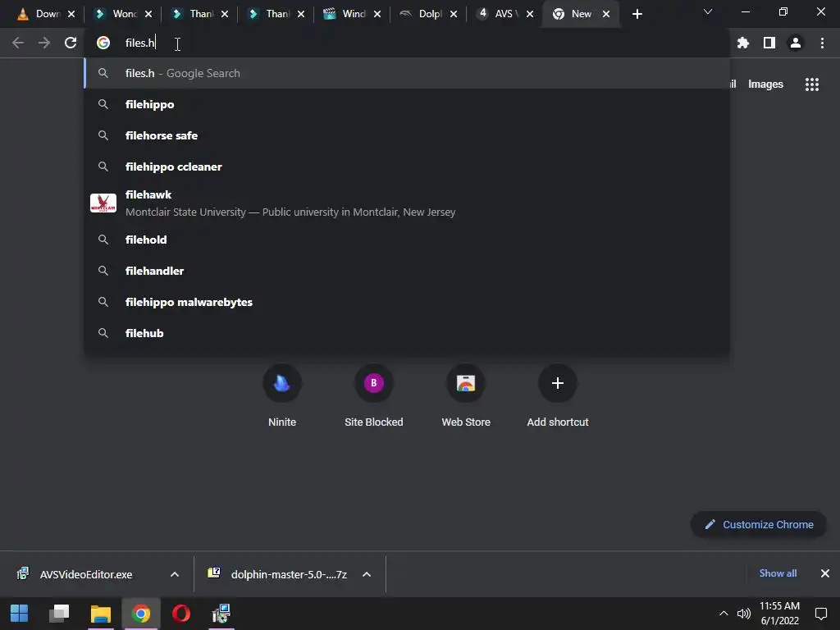Click the Chrome taskbar icon
Image resolution: width=840 pixels, height=630 pixels.
point(141,614)
